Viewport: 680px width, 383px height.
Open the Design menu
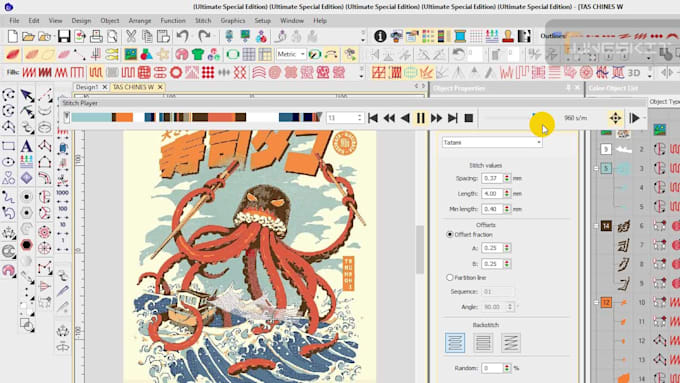[81, 20]
